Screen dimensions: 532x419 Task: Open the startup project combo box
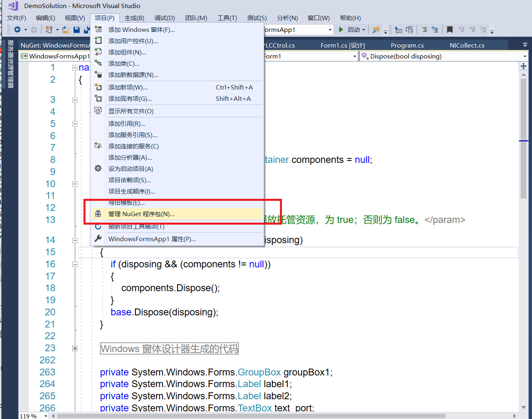pos(330,30)
